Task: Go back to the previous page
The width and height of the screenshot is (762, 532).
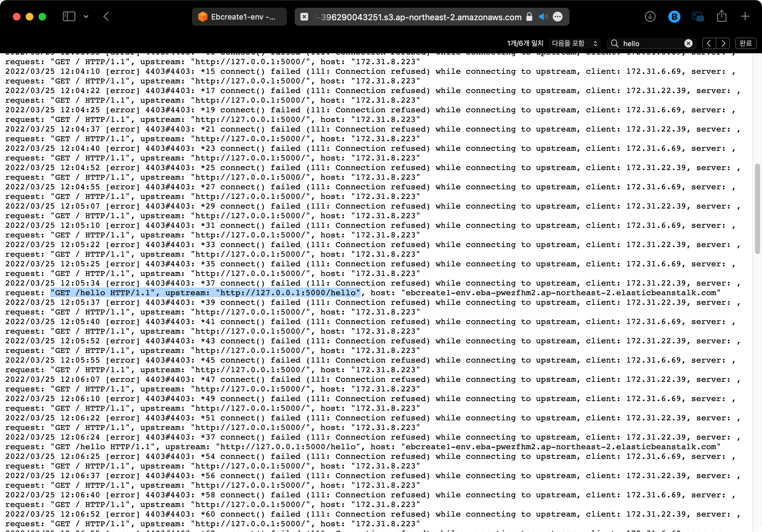Action: 106,17
